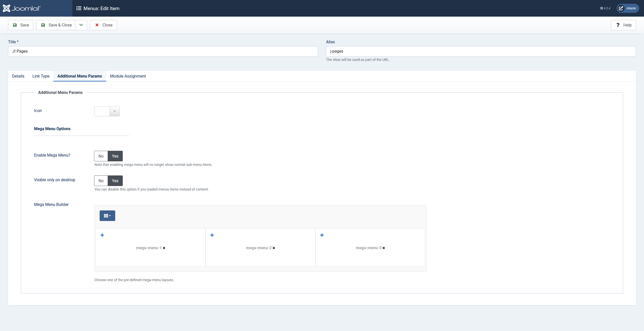Open the Icon picker dropdown arrow
The height and width of the screenshot is (331, 644).
(115, 111)
